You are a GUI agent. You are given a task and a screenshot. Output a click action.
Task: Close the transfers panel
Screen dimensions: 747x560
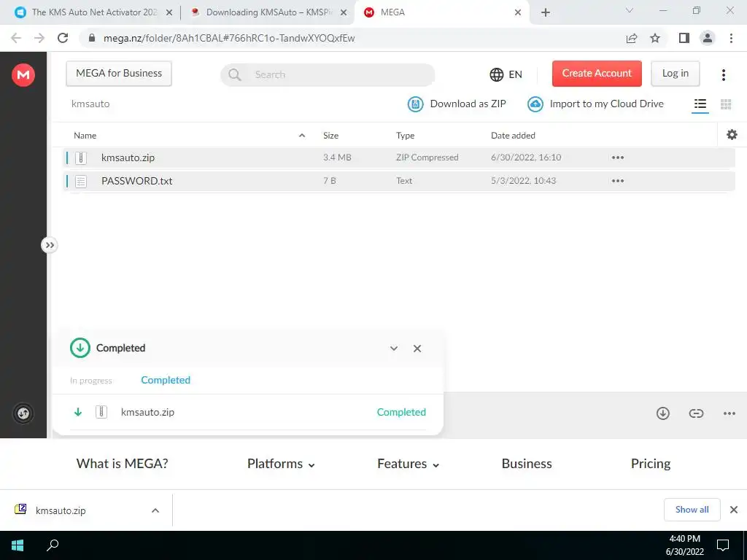coord(417,349)
